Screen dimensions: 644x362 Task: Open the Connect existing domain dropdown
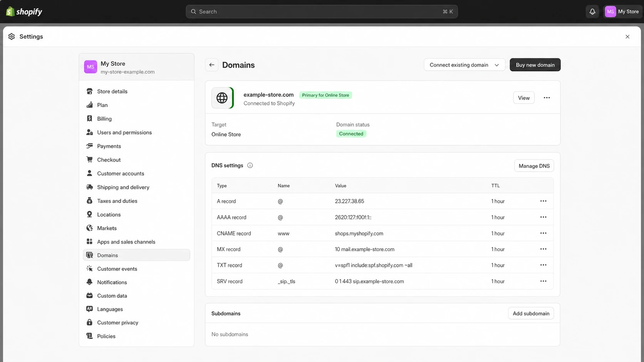(465, 65)
